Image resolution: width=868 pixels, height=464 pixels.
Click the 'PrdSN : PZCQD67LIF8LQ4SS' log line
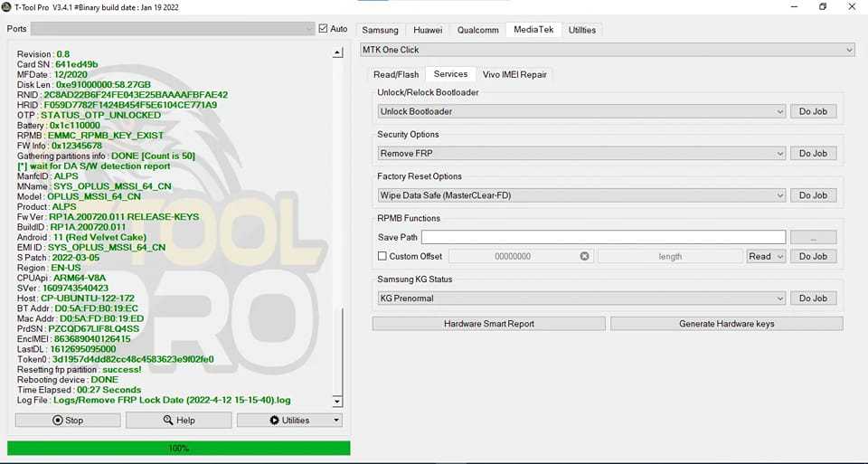point(78,328)
